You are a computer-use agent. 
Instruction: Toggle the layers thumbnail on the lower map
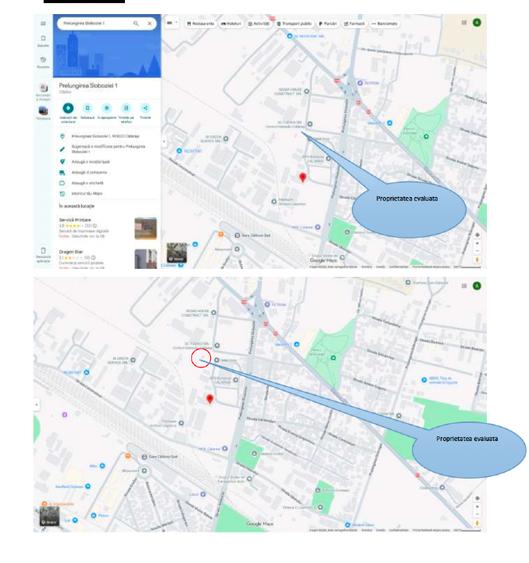(49, 516)
